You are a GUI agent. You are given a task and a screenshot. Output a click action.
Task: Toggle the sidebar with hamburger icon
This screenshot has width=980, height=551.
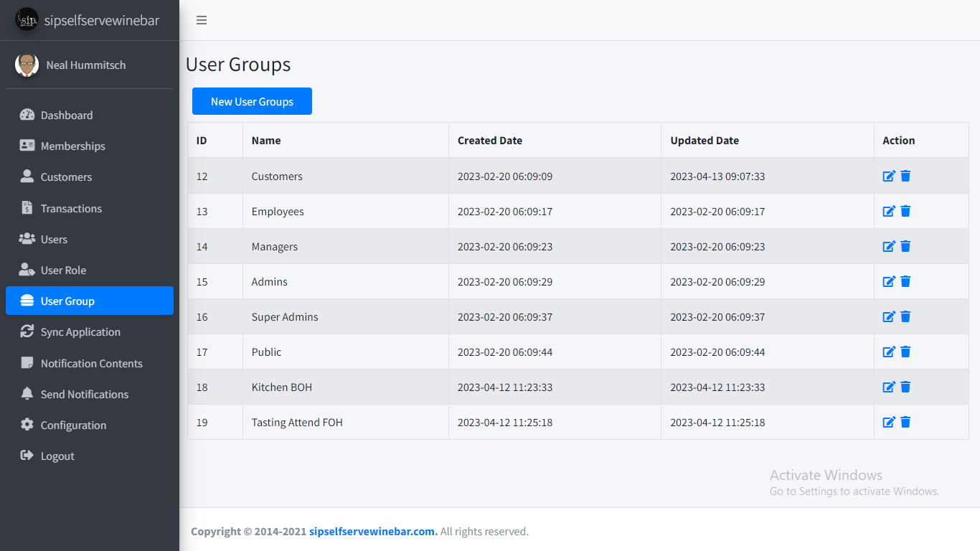202,20
